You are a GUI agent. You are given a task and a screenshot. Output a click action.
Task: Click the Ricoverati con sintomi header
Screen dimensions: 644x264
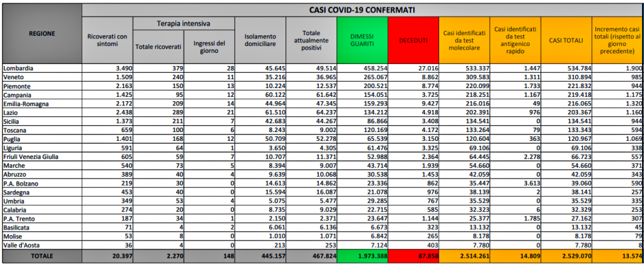pos(108,40)
